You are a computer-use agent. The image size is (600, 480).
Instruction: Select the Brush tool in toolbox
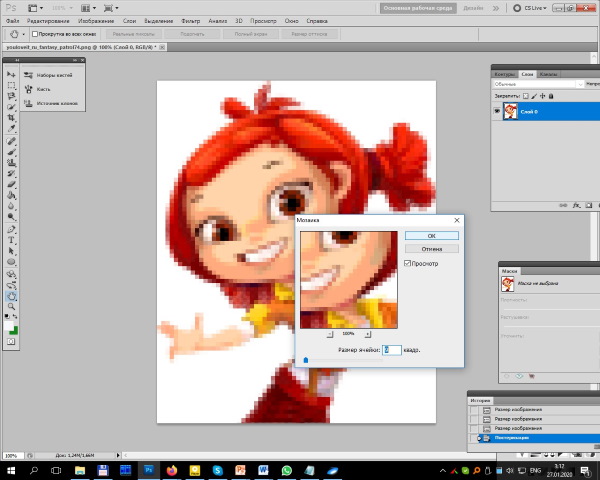tap(11, 152)
